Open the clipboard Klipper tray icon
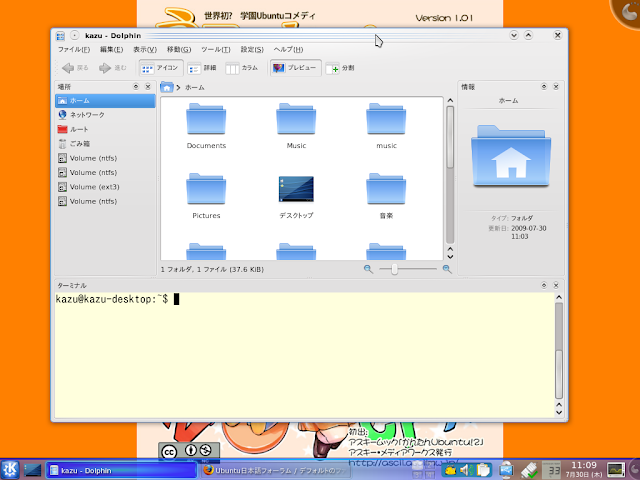The image size is (640, 480). point(483,470)
